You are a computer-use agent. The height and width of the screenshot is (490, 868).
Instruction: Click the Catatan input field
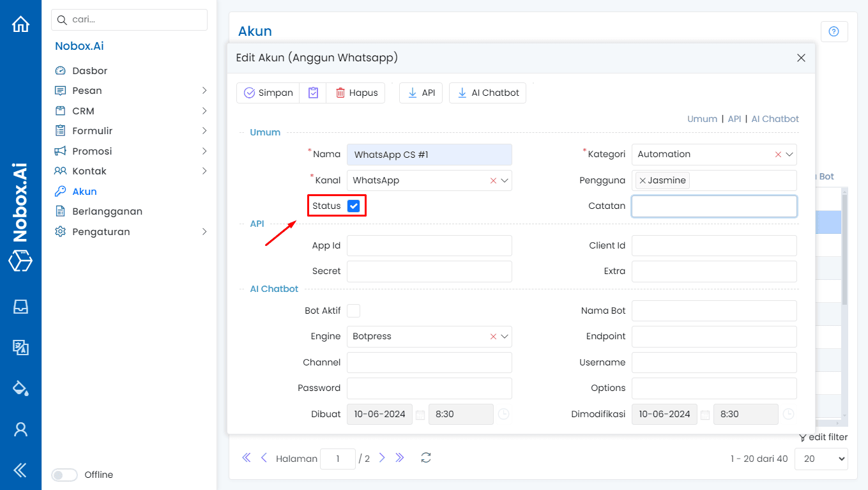pos(713,206)
